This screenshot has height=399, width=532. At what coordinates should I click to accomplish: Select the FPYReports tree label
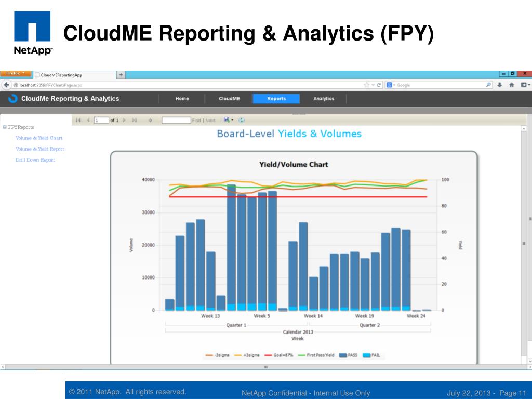[x=21, y=127]
